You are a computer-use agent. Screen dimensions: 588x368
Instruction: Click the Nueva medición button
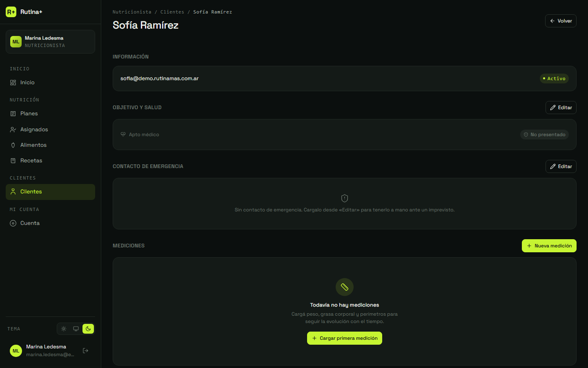(549, 246)
